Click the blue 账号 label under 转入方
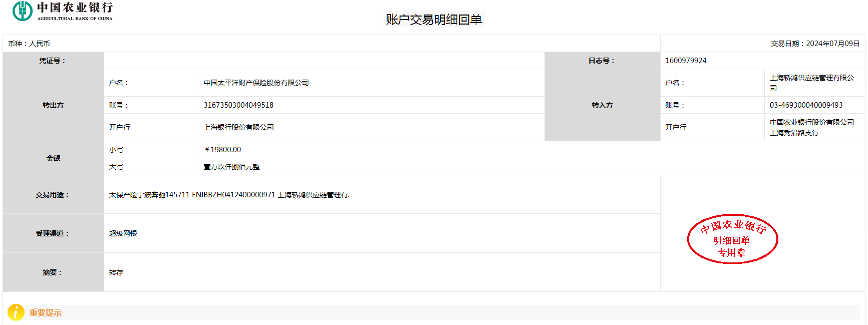The height and width of the screenshot is (325, 868). click(674, 105)
